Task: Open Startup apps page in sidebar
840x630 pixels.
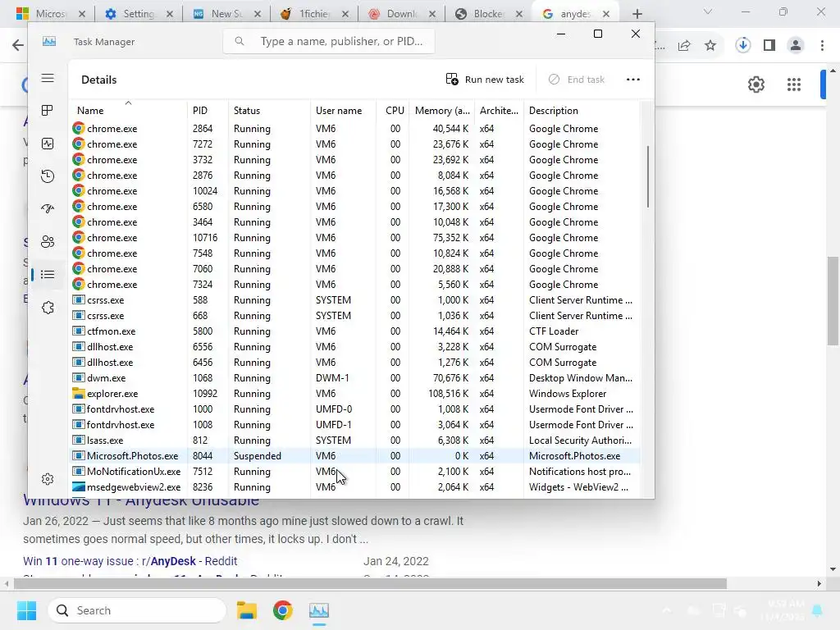Action: coord(48,209)
